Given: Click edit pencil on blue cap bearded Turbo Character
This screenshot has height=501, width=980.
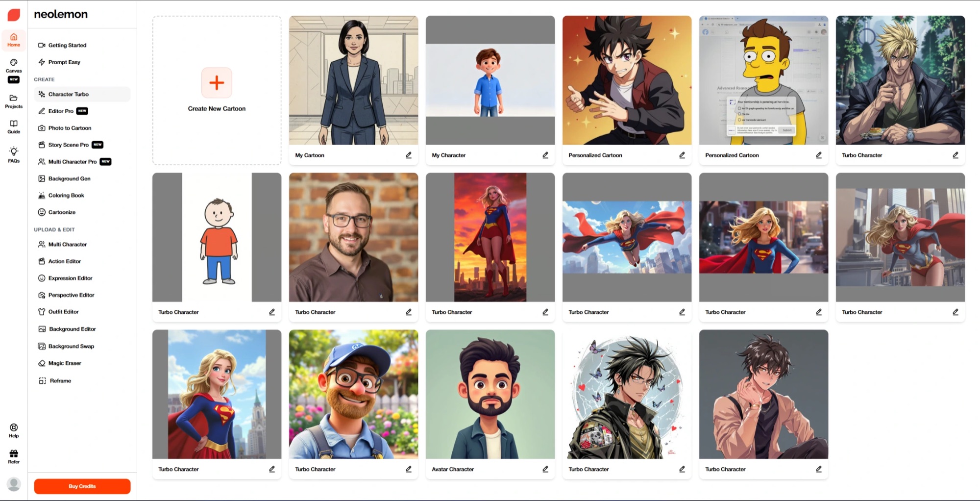Looking at the screenshot, I should [409, 469].
